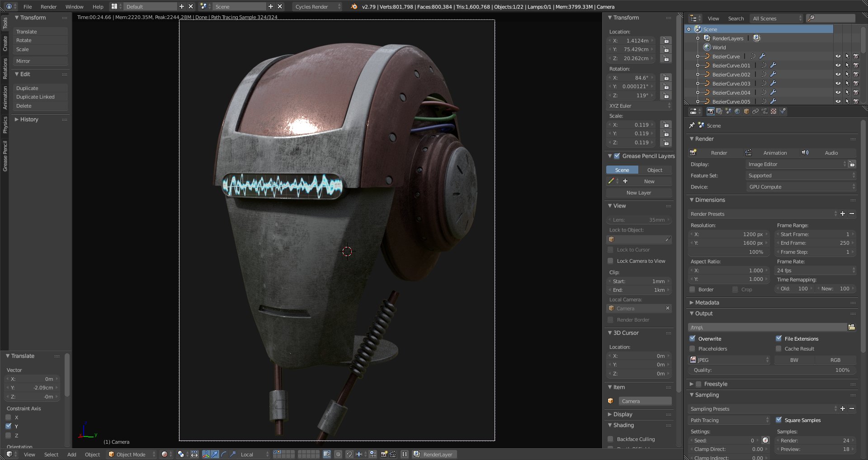Image resolution: width=868 pixels, height=460 pixels.
Task: Open the XYZ Euler rotation mode dropdown
Action: coord(639,106)
